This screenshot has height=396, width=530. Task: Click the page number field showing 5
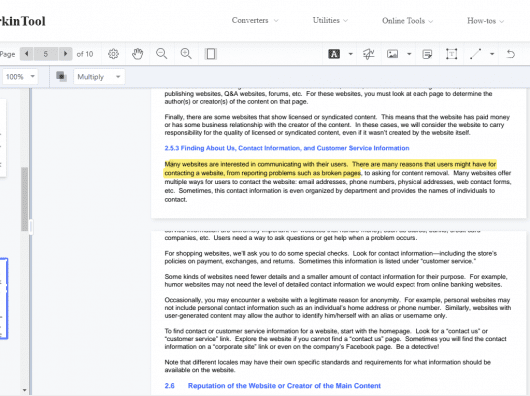[46, 54]
